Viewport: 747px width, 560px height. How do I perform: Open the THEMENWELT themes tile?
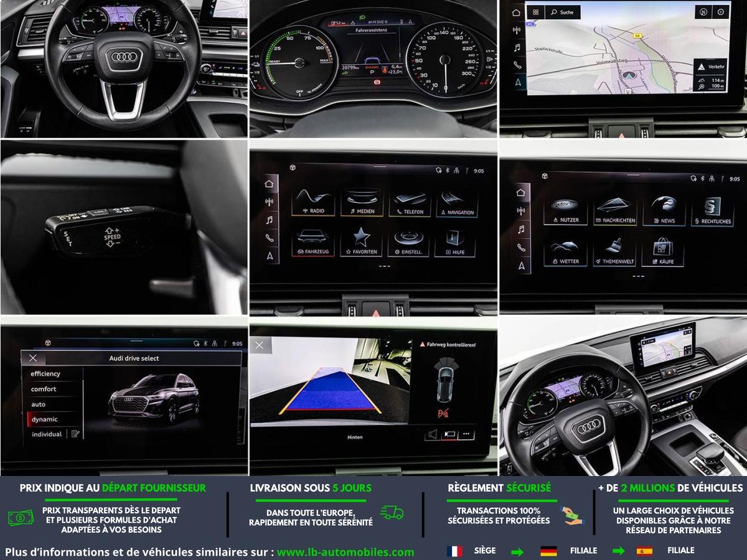[x=614, y=252]
